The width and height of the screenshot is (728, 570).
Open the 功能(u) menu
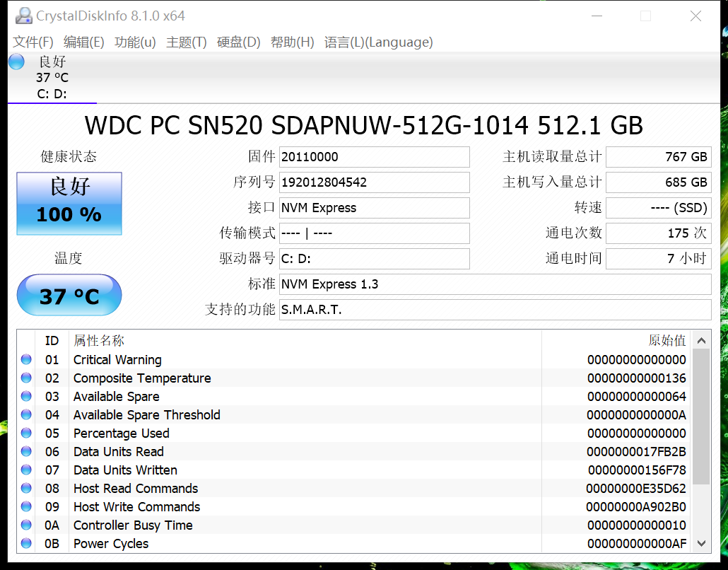pyautogui.click(x=135, y=42)
